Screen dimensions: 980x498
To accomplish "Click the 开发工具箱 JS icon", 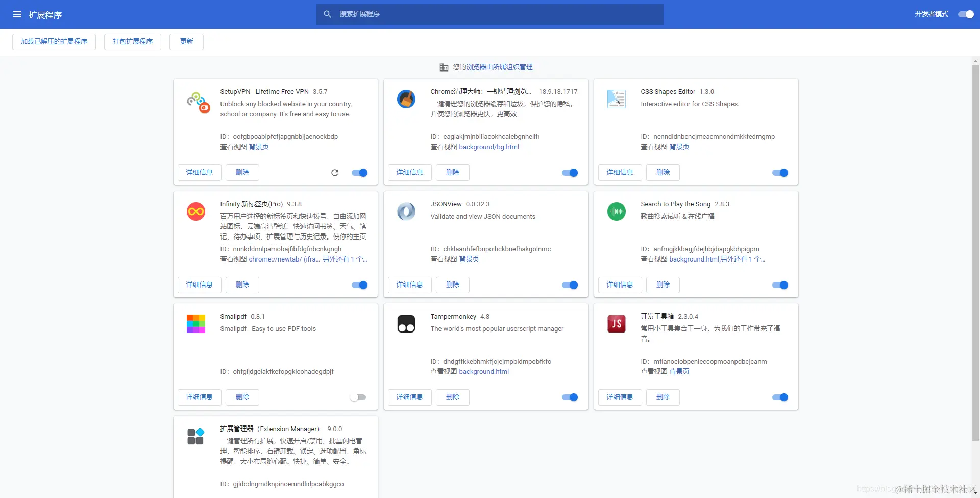I will [x=617, y=324].
